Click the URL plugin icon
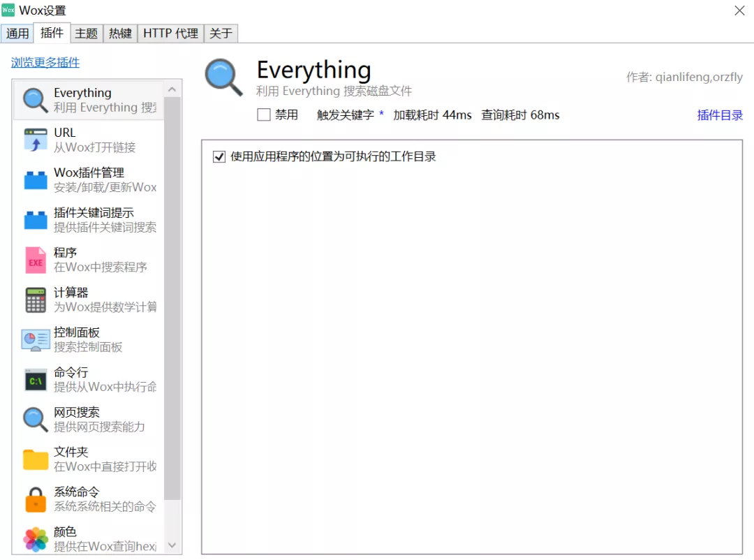This screenshot has width=754, height=560. 36,140
